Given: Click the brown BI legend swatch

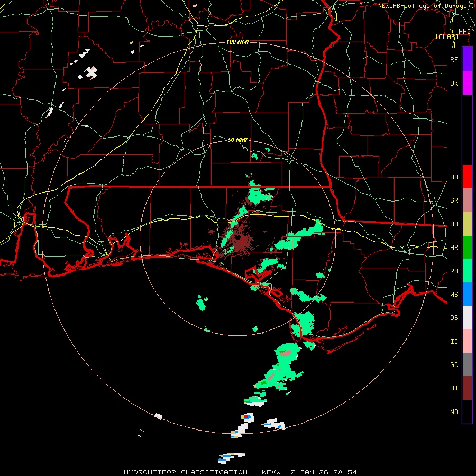Looking at the screenshot, I should point(467,388).
